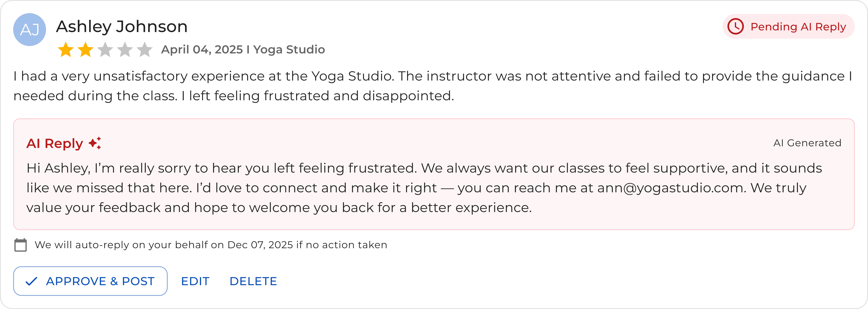Delete the AI reply
Image resolution: width=868 pixels, height=309 pixels.
coord(253,281)
